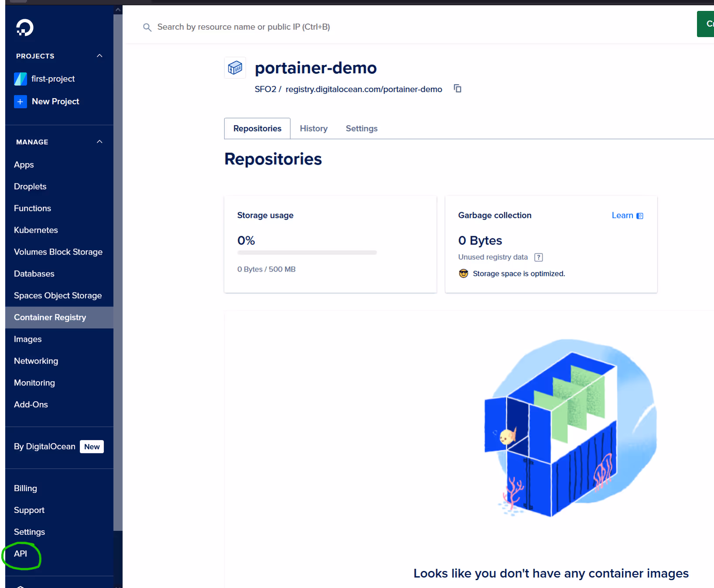This screenshot has height=588, width=714.
Task: Open the registry Settings tab
Action: 362,128
